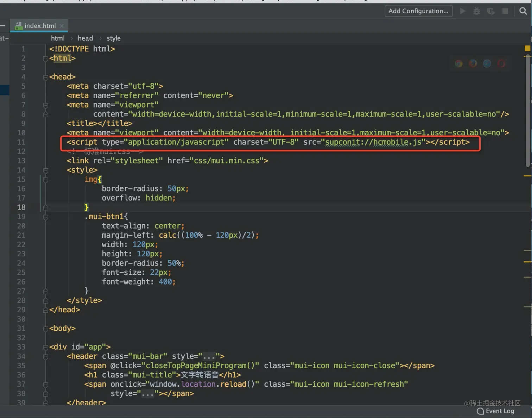Screen dimensions: 532x418
Task: Click 'font-weight: 400;' declaration
Action: (139, 282)
